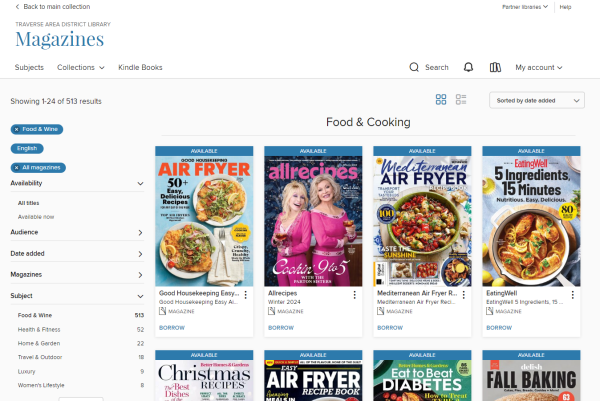The width and height of the screenshot is (600, 401).
Task: Filter by Health & Fitness subject
Action: pyautogui.click(x=37, y=329)
